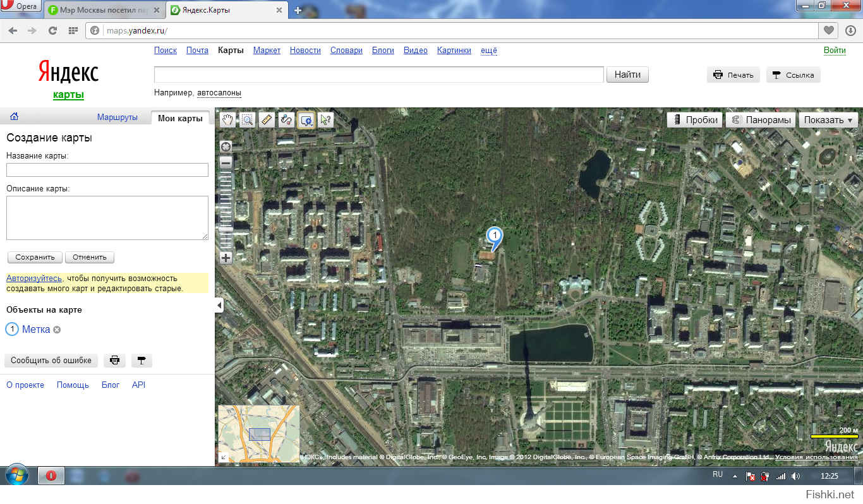Expand the ещё services menu

[x=488, y=51]
